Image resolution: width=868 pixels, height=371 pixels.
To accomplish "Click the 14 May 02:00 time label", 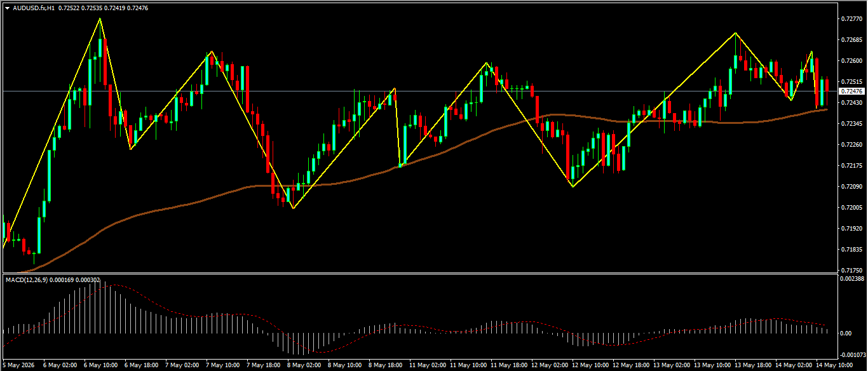I will pos(794,366).
